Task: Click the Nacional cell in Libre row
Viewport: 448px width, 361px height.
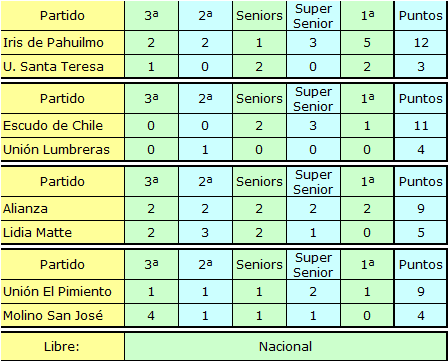Action: pyautogui.click(x=286, y=346)
